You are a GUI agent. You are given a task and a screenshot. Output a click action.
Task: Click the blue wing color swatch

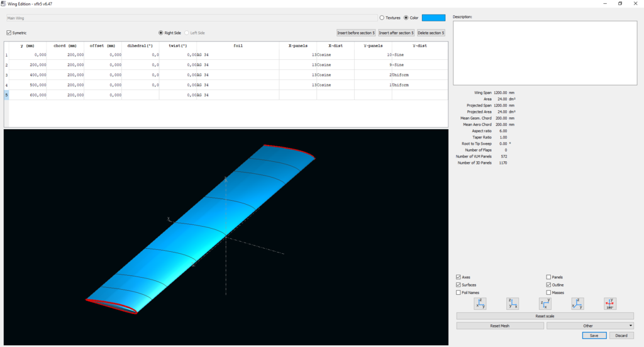tap(433, 18)
